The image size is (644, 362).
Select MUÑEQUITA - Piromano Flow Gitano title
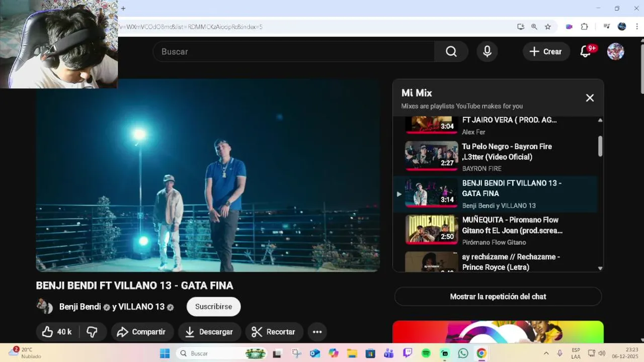(x=512, y=225)
